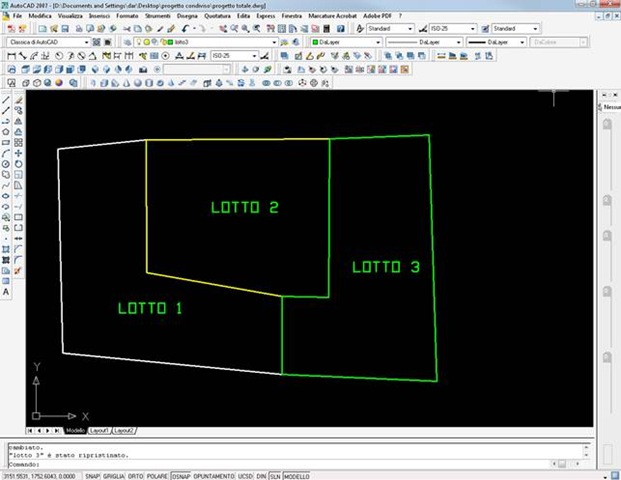Toggle SNAP mode in status bar

pyautogui.click(x=92, y=476)
